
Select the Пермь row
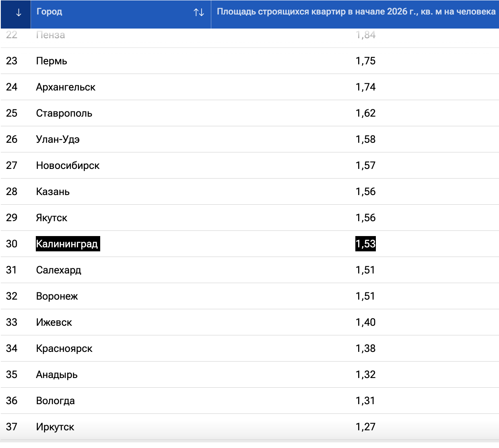pos(52,61)
